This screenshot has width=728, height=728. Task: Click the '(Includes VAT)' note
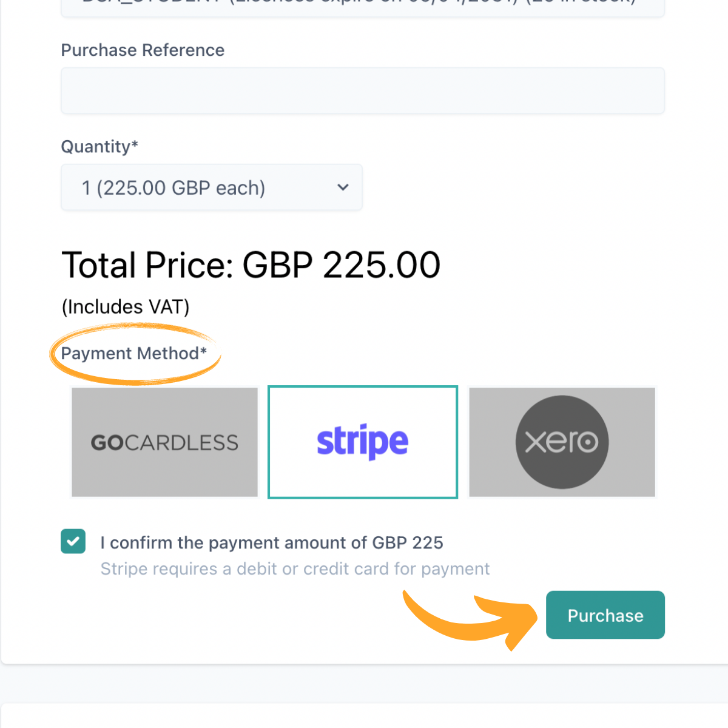(x=126, y=307)
